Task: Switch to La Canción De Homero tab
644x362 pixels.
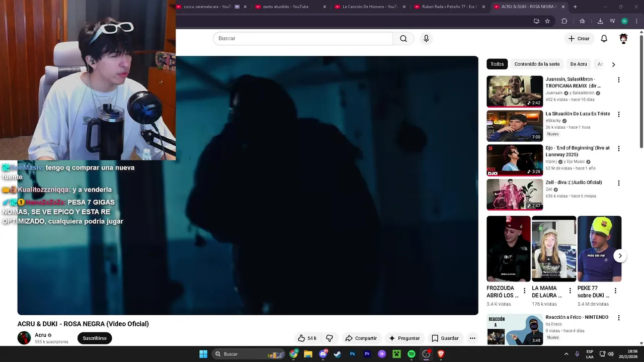Action: tap(370, 7)
